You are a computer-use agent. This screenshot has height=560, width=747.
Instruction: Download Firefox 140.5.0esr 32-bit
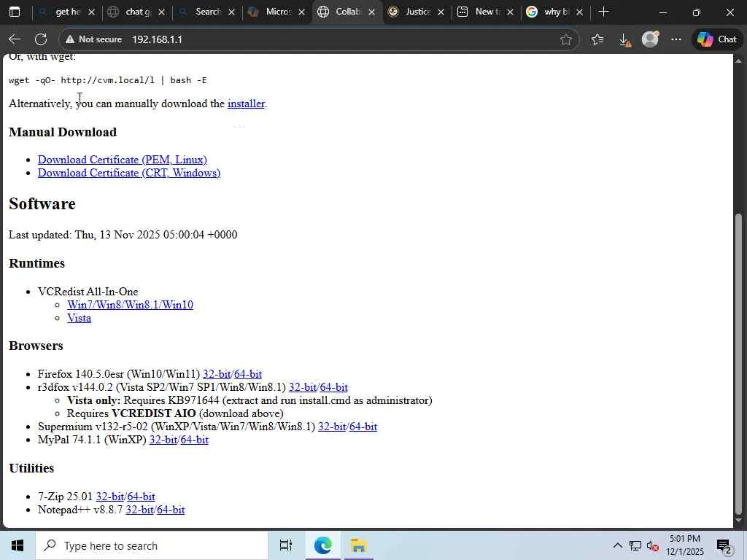[x=217, y=374]
